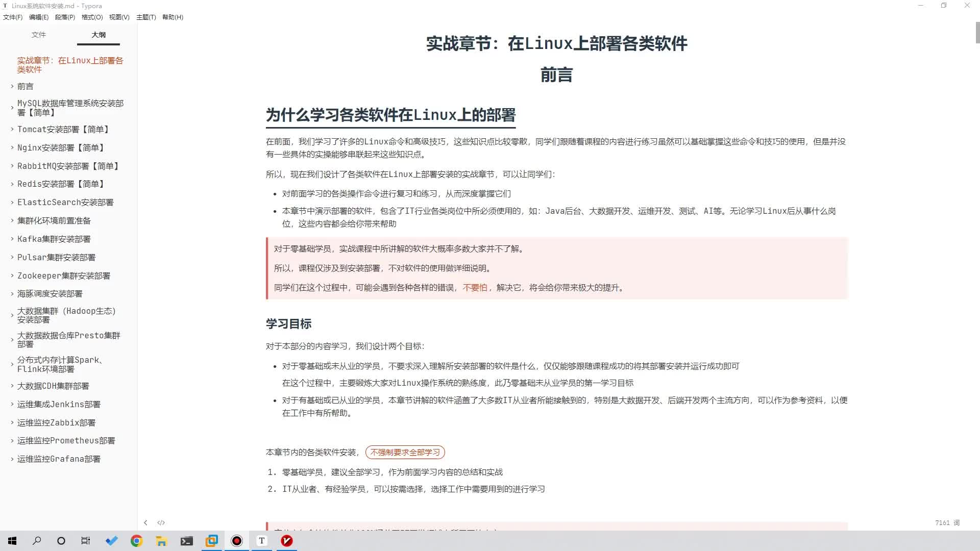The image size is (980, 551).
Task: Launch Google Chrome from taskbar
Action: click(x=136, y=541)
